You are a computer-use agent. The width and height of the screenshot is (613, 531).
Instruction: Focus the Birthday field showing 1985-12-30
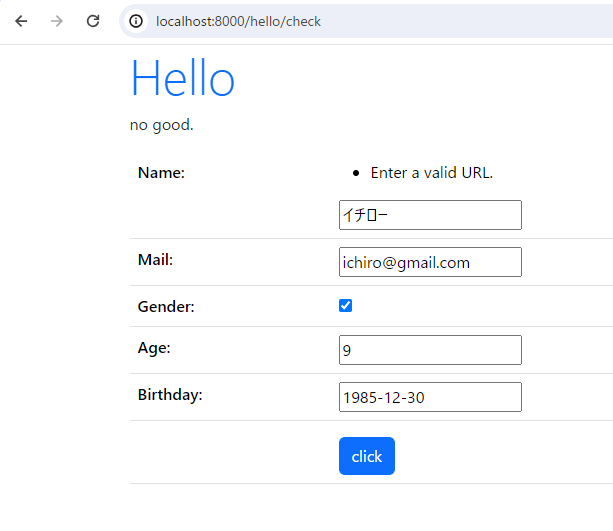point(430,397)
